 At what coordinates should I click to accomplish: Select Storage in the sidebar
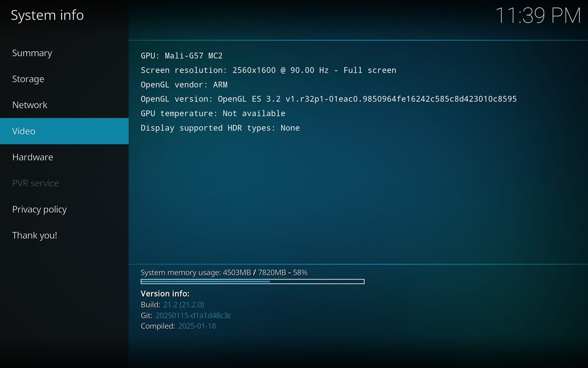(x=28, y=79)
